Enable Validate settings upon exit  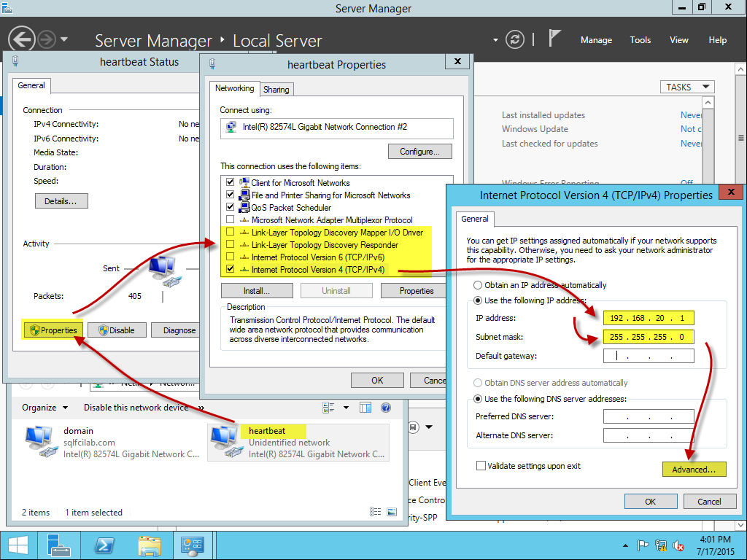481,466
